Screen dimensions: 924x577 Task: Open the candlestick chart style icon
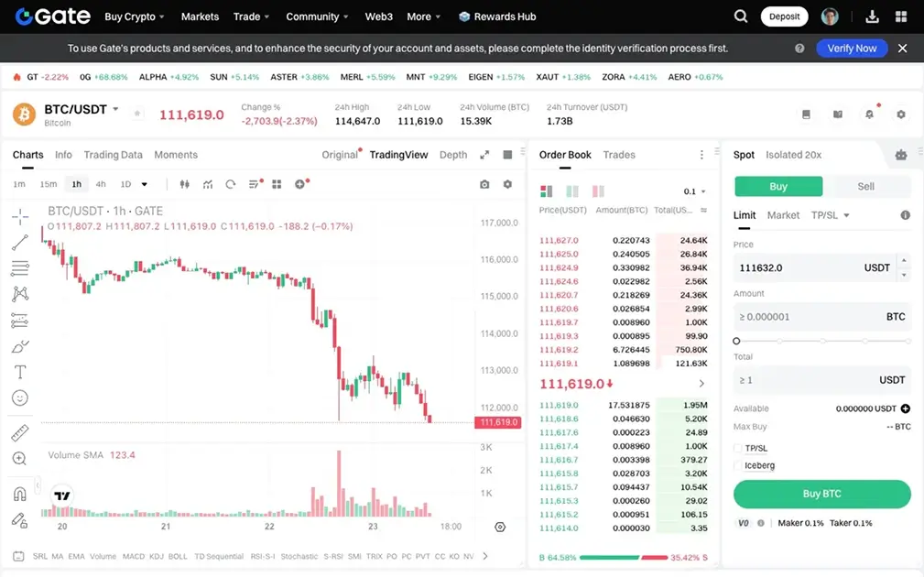184,184
